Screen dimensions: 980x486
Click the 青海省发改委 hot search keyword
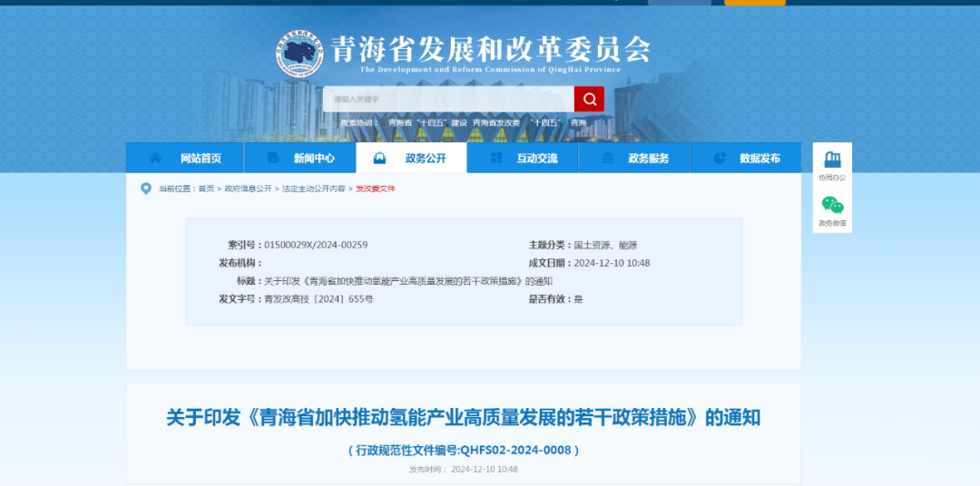496,122
